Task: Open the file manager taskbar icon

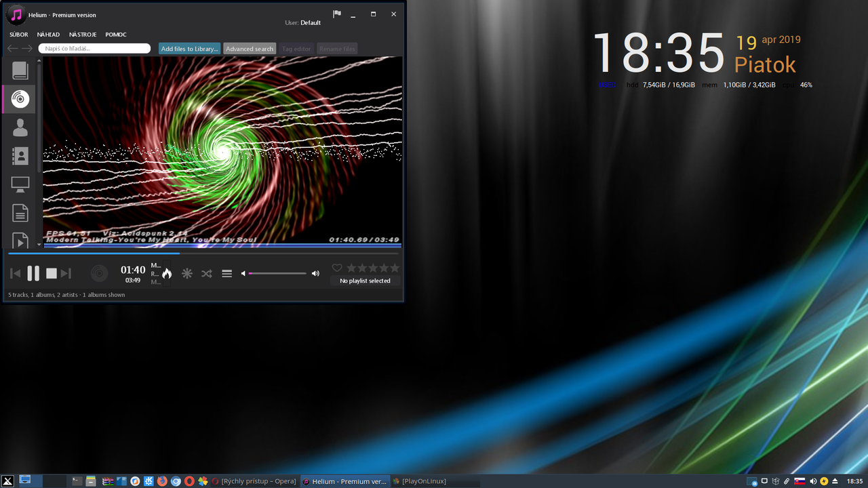Action: pos(91,481)
